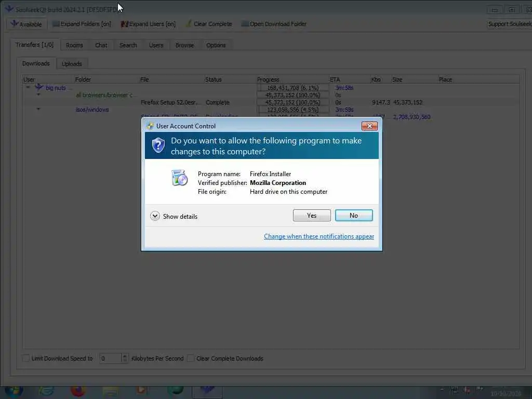Viewport: 532px width, 399px height.
Task: Click the ETA column header
Action: (x=350, y=79)
